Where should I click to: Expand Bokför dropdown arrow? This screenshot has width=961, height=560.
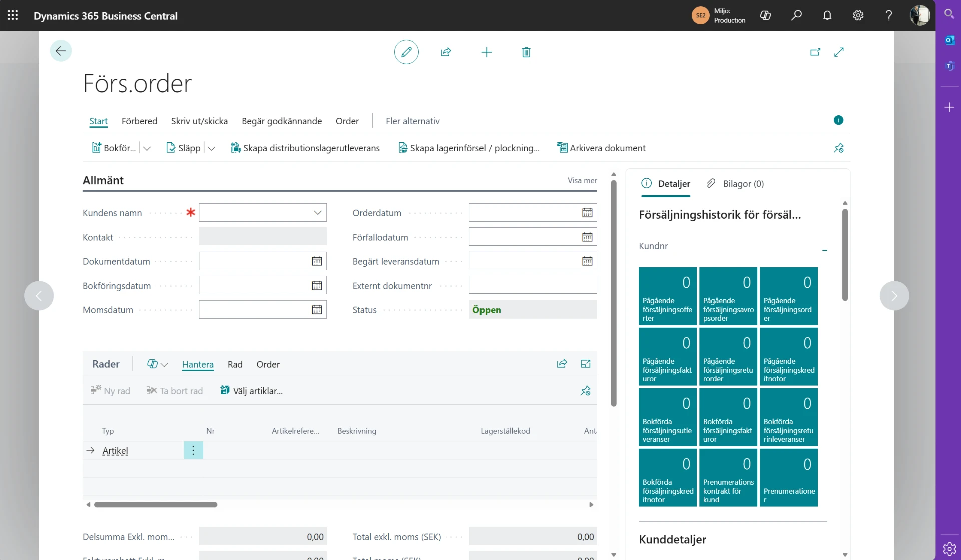click(x=147, y=148)
